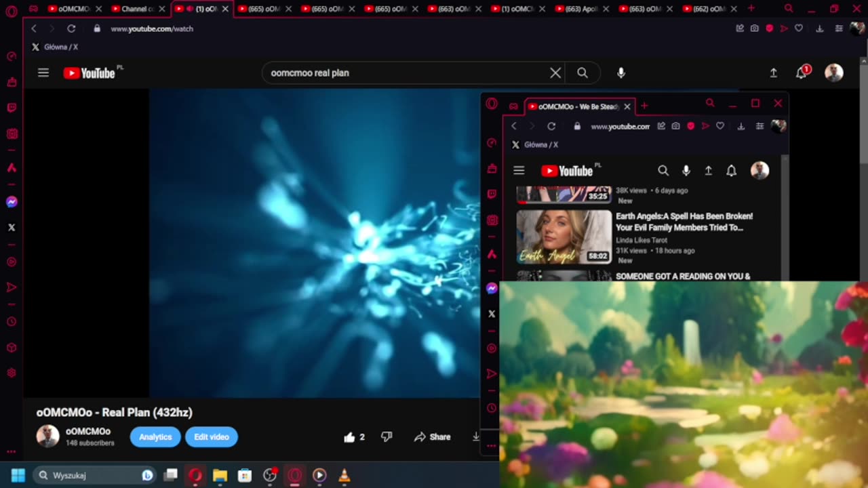This screenshot has height=488, width=868.
Task: Open Analytics for this video
Action: pyautogui.click(x=155, y=437)
